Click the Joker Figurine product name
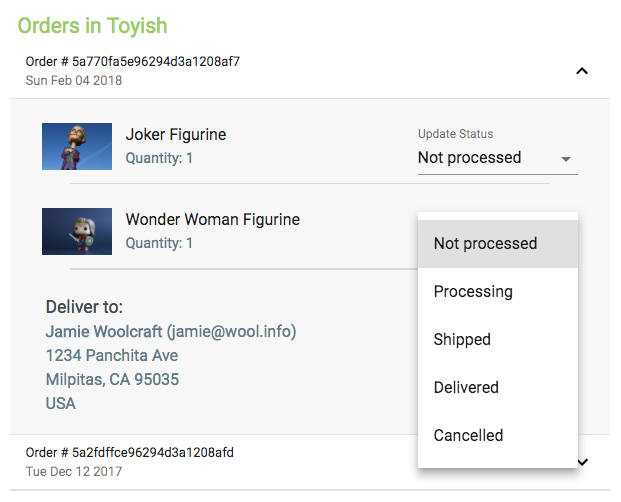Screen dimensions: 621x502 pos(176,135)
